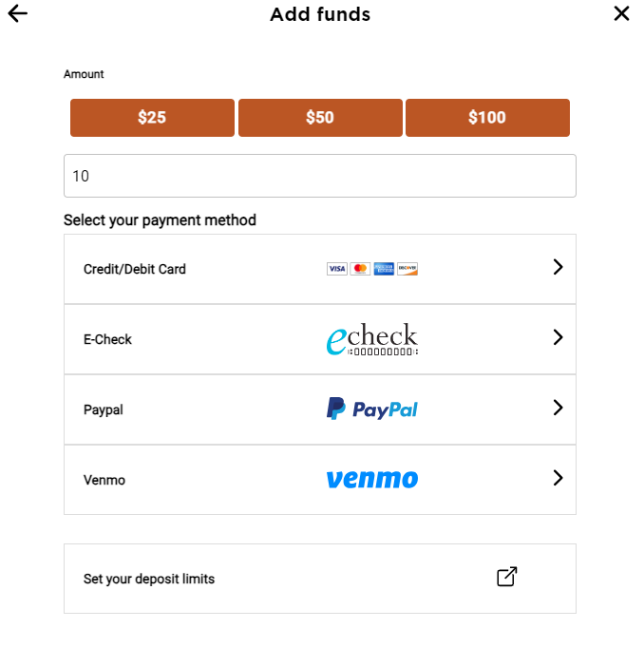644x666 pixels.
Task: Click the venmo logo
Action: (x=372, y=479)
